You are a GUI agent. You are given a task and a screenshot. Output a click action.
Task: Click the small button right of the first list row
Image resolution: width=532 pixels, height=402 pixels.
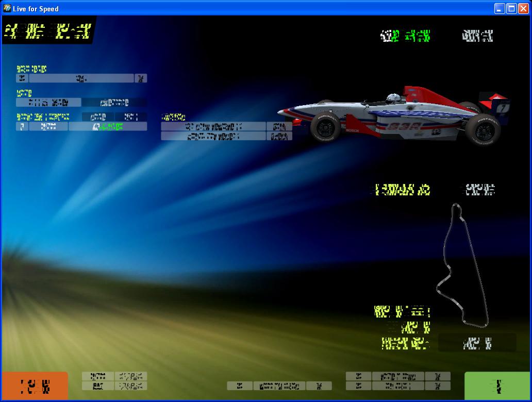(x=279, y=127)
